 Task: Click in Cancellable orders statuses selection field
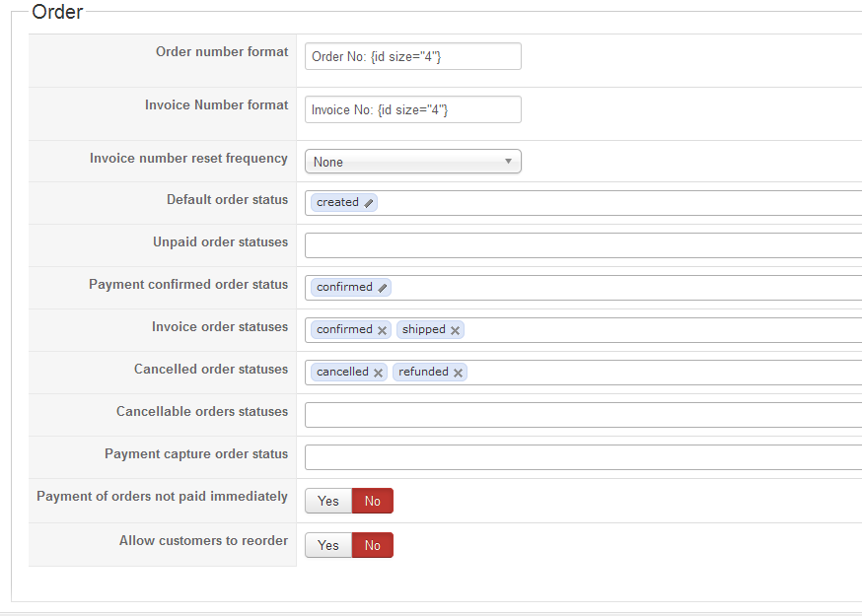coord(582,415)
